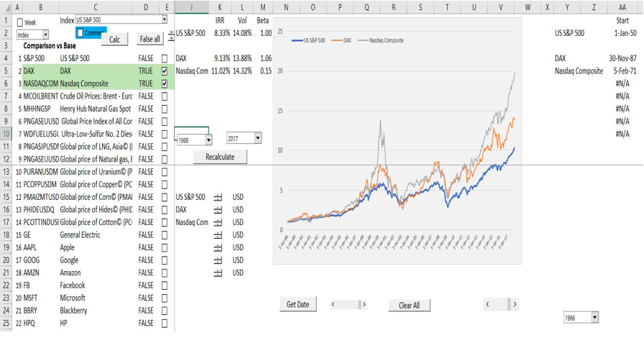
Task: Click the Get Date button
Action: [298, 304]
